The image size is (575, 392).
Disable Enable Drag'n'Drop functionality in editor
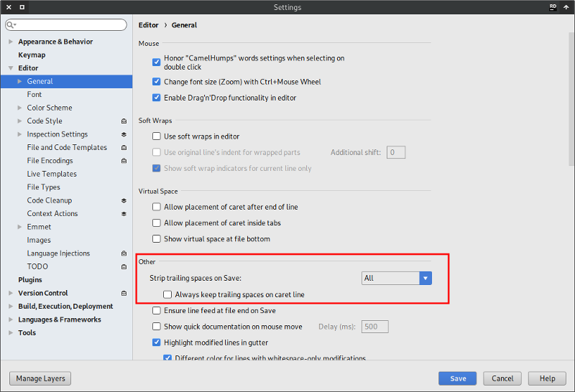tap(157, 98)
